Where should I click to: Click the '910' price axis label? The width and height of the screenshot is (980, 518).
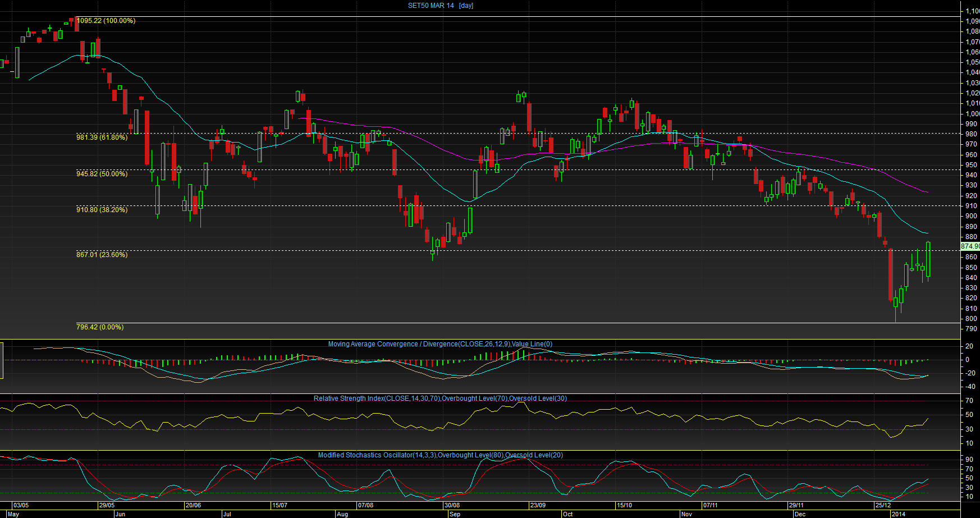pos(971,206)
